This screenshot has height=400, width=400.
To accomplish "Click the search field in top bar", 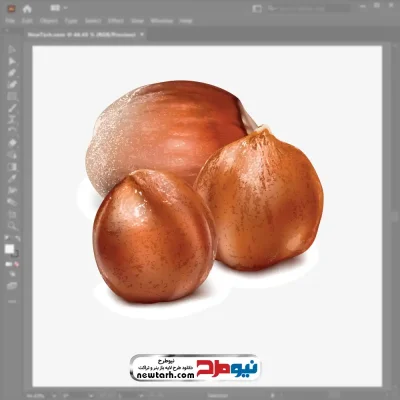I will [308, 9].
